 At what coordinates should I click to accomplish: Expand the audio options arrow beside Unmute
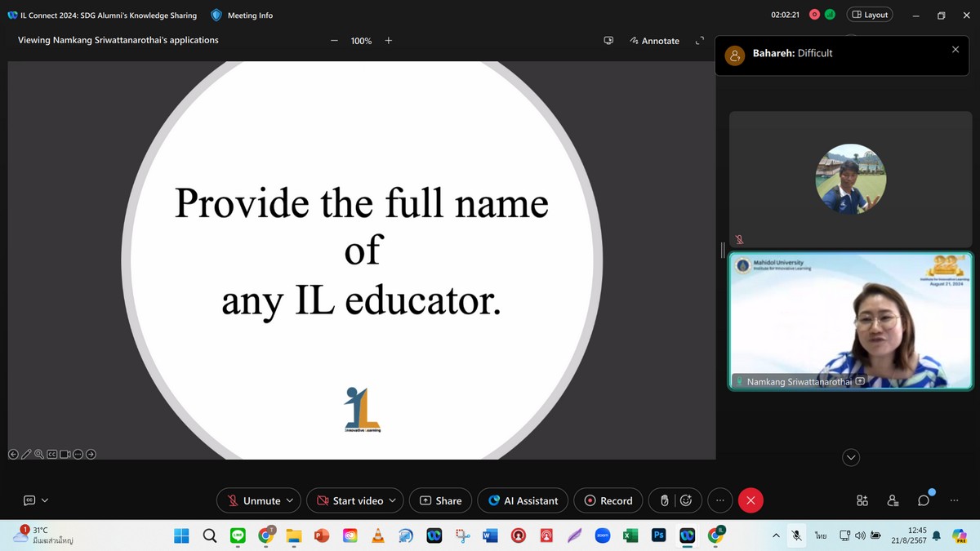coord(289,500)
